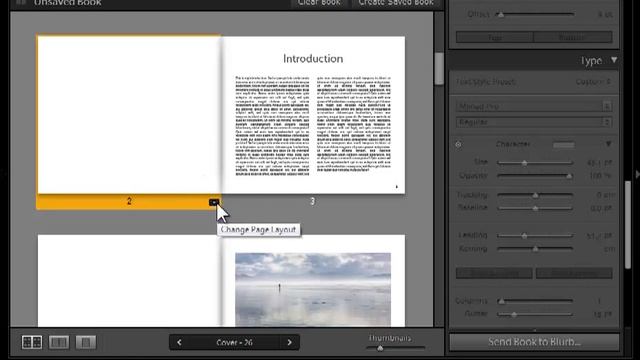
Task: Click the Introduction heading text
Action: [x=313, y=59]
